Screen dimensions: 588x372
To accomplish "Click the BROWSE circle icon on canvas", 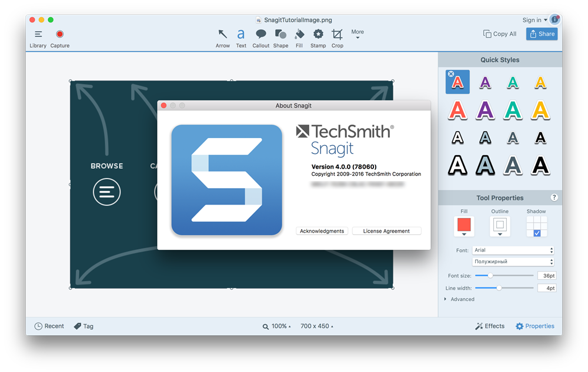I will [x=107, y=192].
